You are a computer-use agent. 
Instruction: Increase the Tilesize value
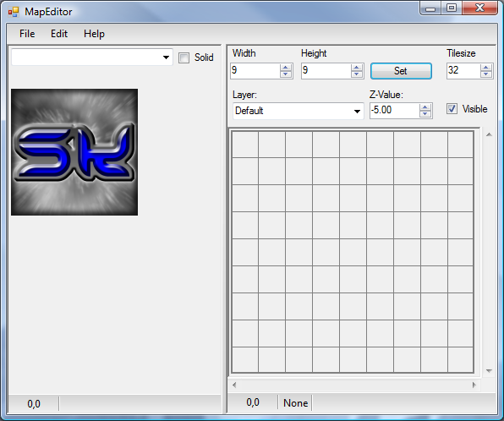486,68
